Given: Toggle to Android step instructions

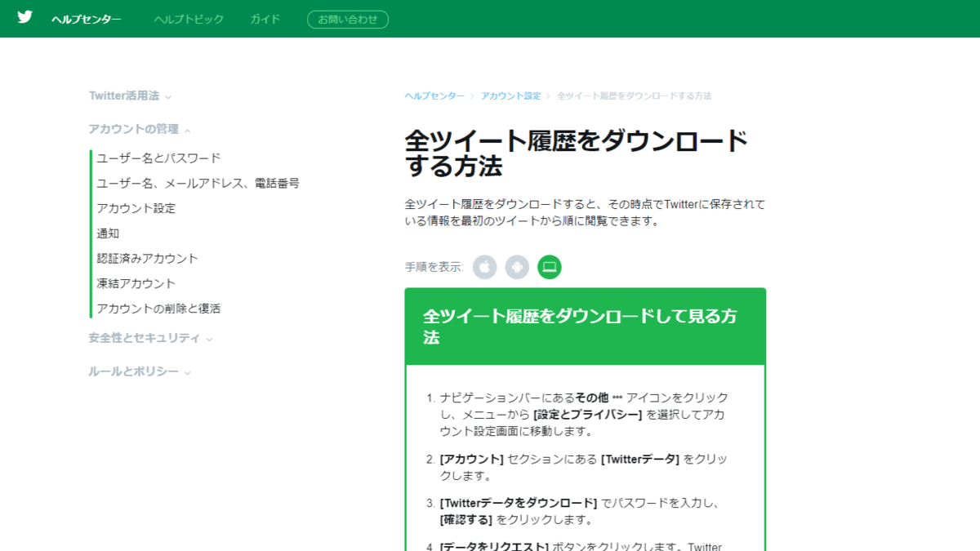Looking at the screenshot, I should point(517,266).
